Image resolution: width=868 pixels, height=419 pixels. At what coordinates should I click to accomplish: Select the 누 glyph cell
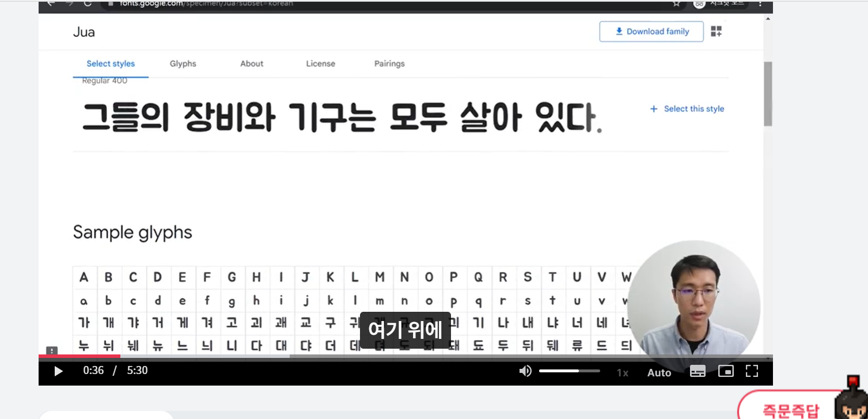[85, 345]
